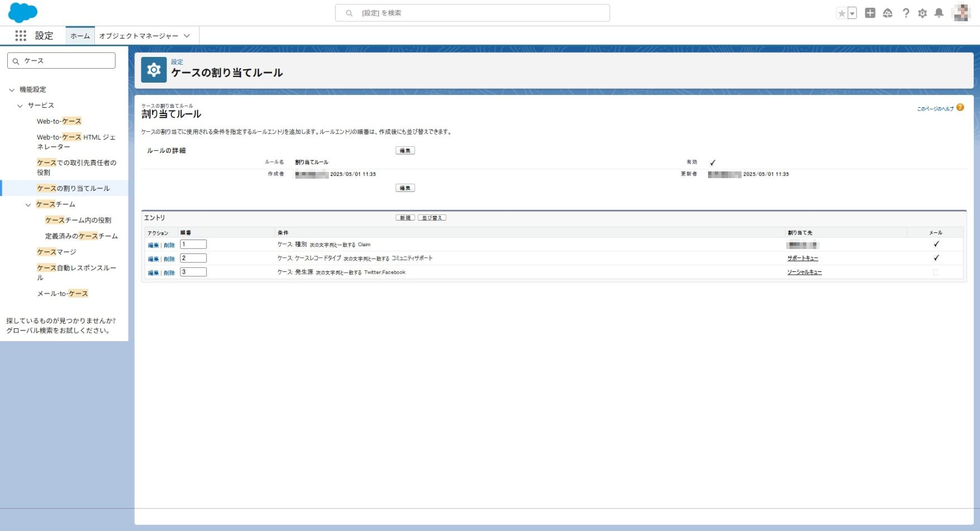980x531 pixels.
Task: Click the global actions plus icon
Action: 870,13
